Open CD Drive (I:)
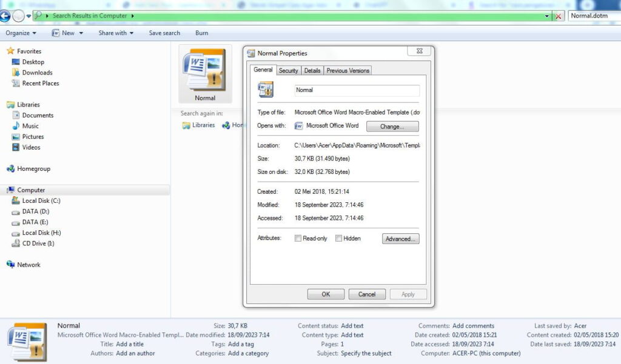621x364 pixels. pos(38,243)
